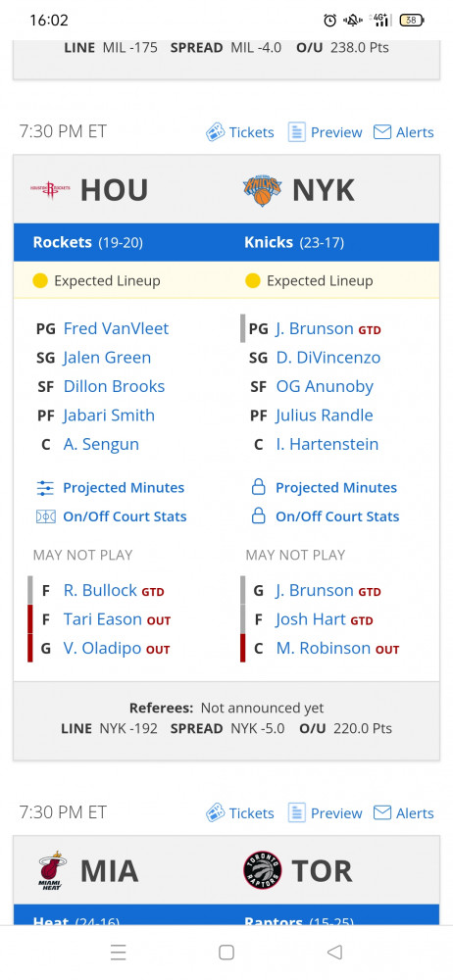Open Rockets Projected Minutes sliders icon

46,488
